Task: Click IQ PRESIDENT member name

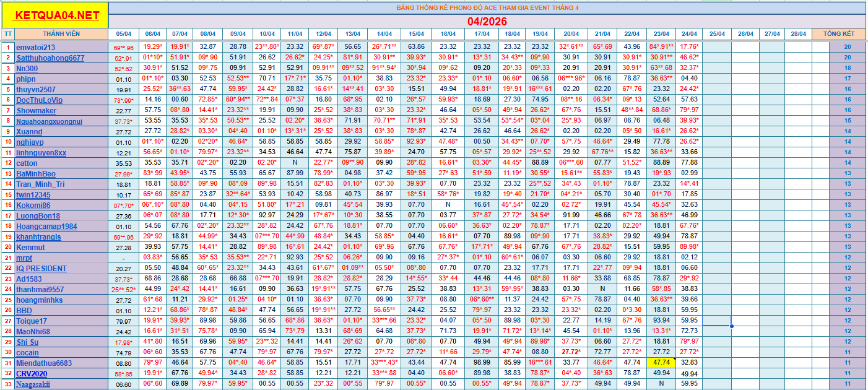Action: [x=41, y=268]
